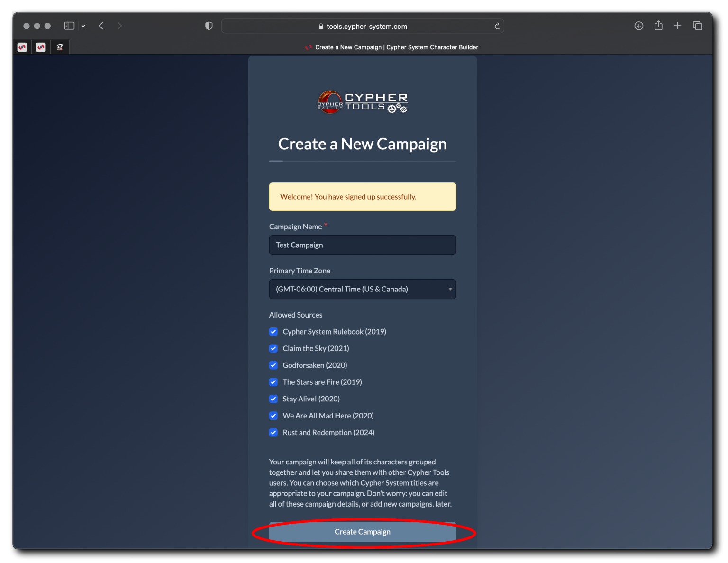The height and width of the screenshot is (563, 728).
Task: Select the third pinned tab
Action: tap(60, 47)
